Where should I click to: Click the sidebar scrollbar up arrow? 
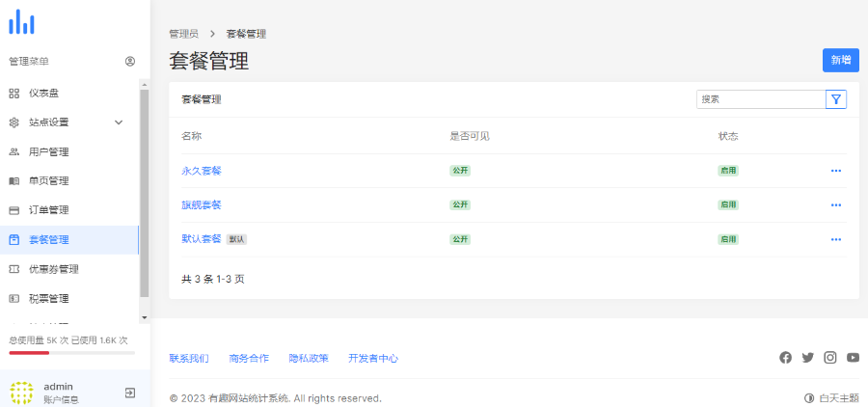tap(145, 85)
